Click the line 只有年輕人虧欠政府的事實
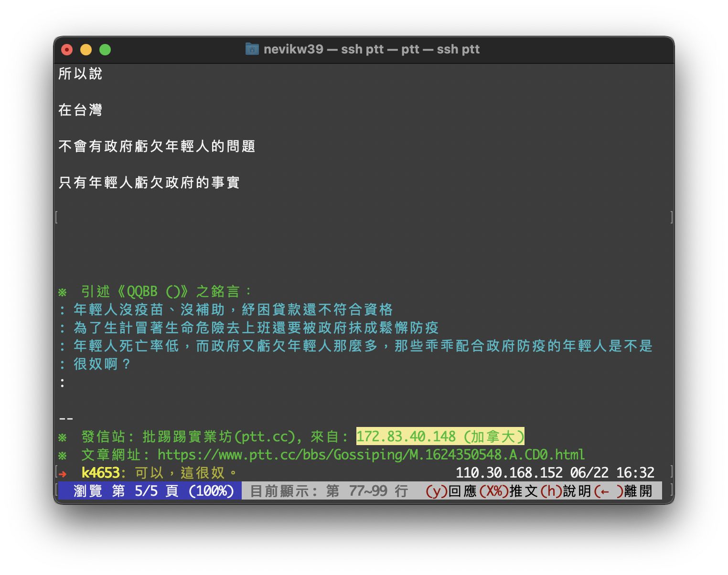728x575 pixels. (x=149, y=182)
